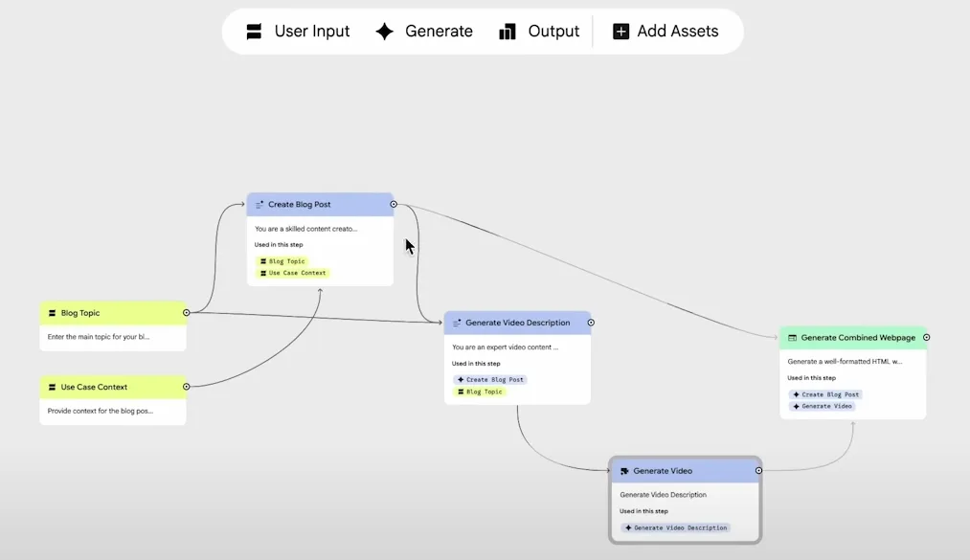
Task: Click output port of Use Case Context node
Action: (x=186, y=387)
